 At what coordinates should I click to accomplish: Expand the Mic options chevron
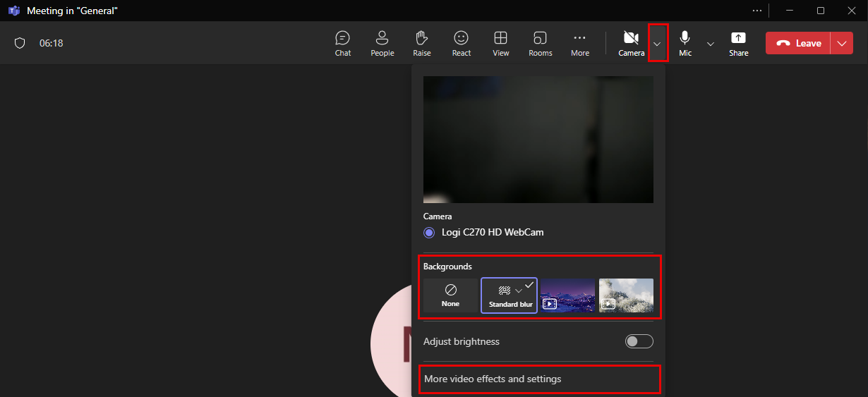pyautogui.click(x=711, y=44)
